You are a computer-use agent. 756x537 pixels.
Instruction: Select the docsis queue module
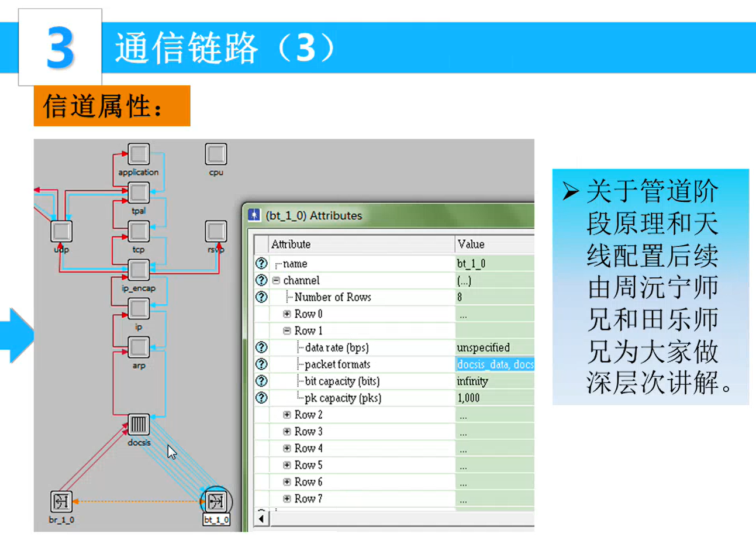(x=139, y=425)
